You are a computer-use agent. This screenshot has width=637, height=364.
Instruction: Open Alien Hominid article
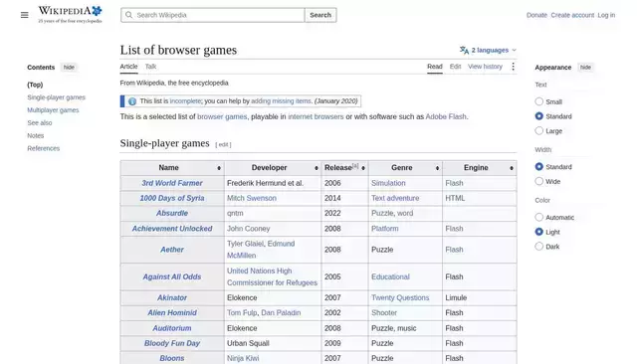(x=172, y=313)
